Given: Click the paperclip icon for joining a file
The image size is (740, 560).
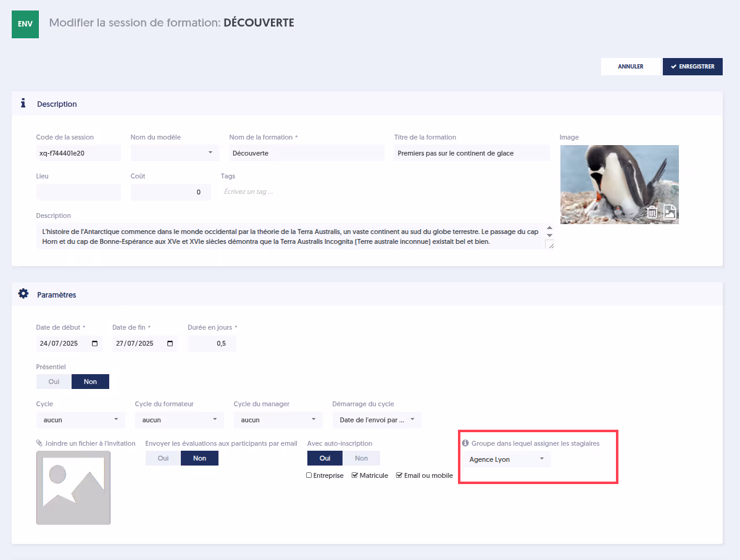Looking at the screenshot, I should [39, 443].
